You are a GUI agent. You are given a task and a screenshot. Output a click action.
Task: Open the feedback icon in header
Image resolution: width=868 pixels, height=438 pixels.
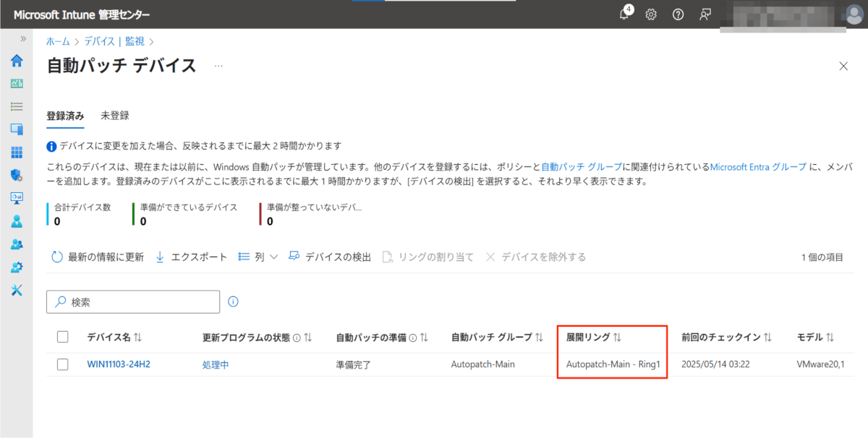click(x=705, y=14)
